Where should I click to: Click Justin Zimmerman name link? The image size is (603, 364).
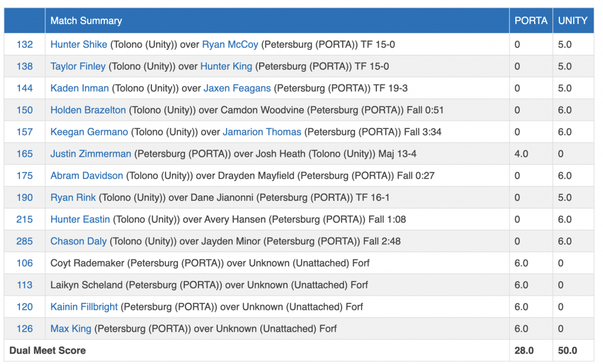pos(91,154)
